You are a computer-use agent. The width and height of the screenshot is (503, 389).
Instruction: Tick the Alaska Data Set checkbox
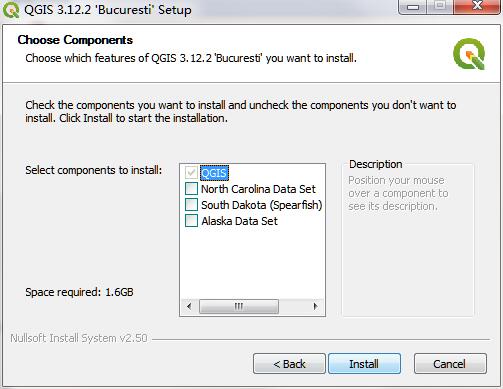[x=191, y=221]
